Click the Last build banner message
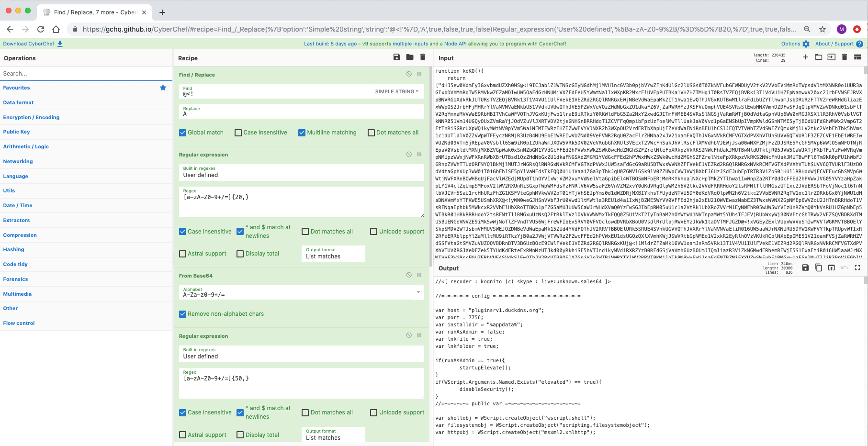This screenshot has height=446, width=868. pos(435,44)
